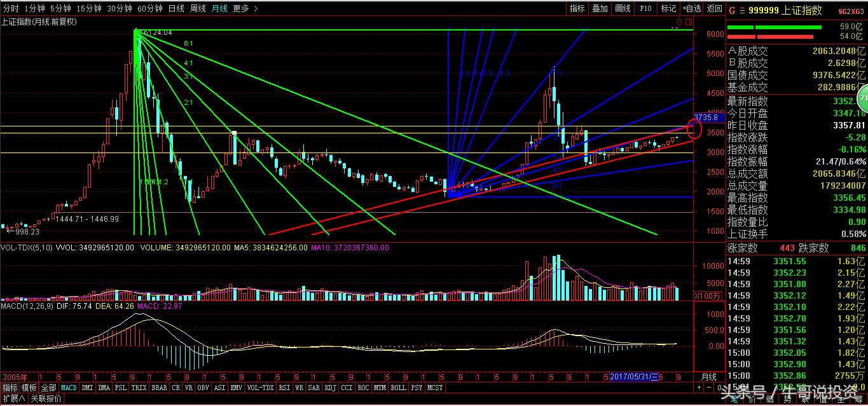Switch to the 分时 chart period
Screen dimensions: 868x406
tap(11, 8)
